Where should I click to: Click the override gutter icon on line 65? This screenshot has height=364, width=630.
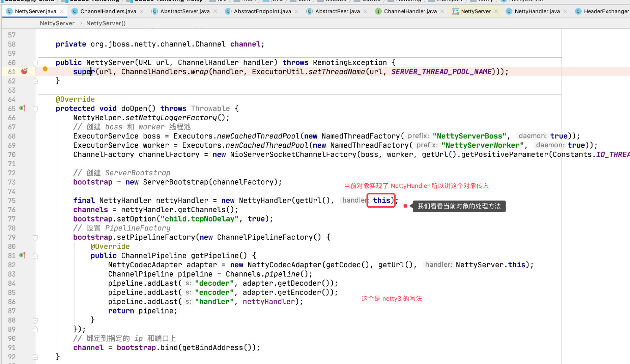[x=22, y=108]
